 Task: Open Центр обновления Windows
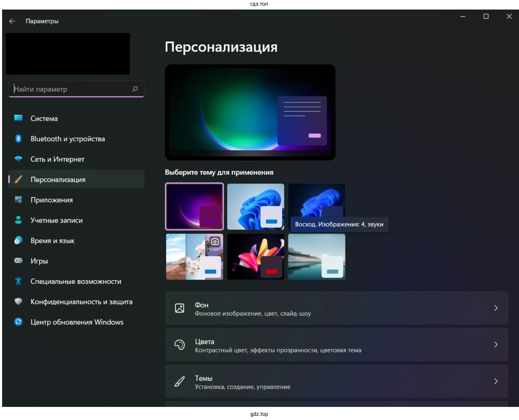click(x=76, y=322)
